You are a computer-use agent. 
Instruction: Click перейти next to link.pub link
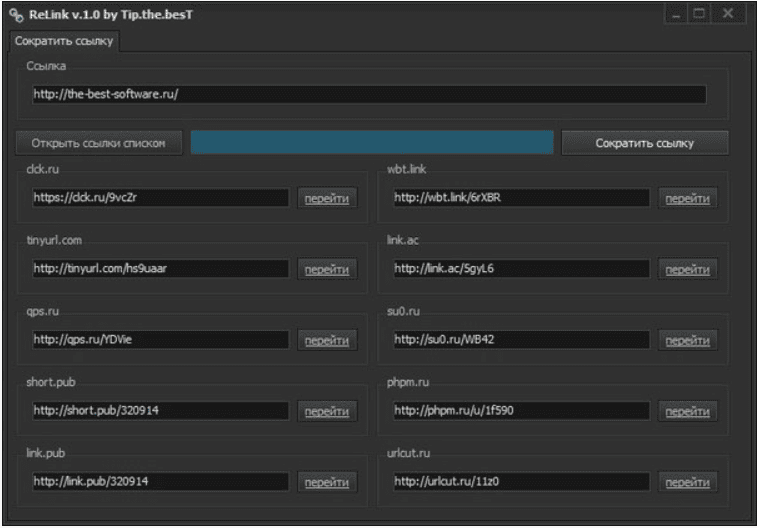click(327, 482)
